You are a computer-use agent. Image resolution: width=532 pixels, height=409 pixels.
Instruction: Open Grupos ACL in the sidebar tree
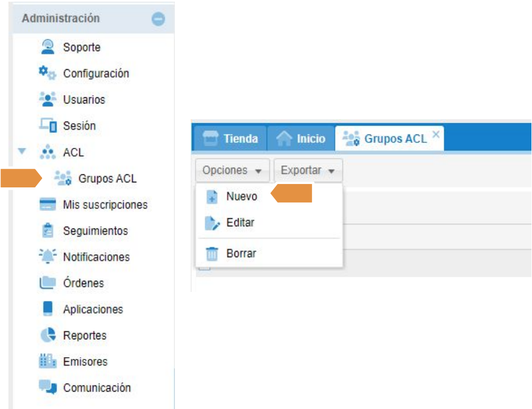coord(107,179)
